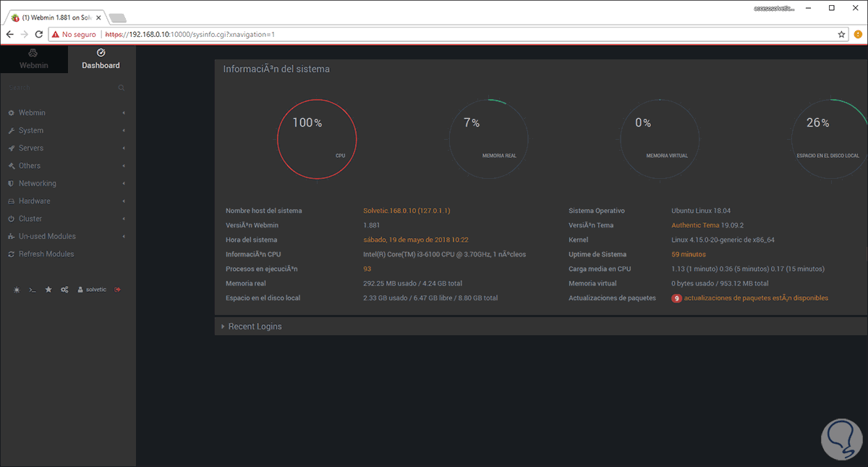Open favorites star icon in sidebar
868x467 pixels.
pos(48,290)
